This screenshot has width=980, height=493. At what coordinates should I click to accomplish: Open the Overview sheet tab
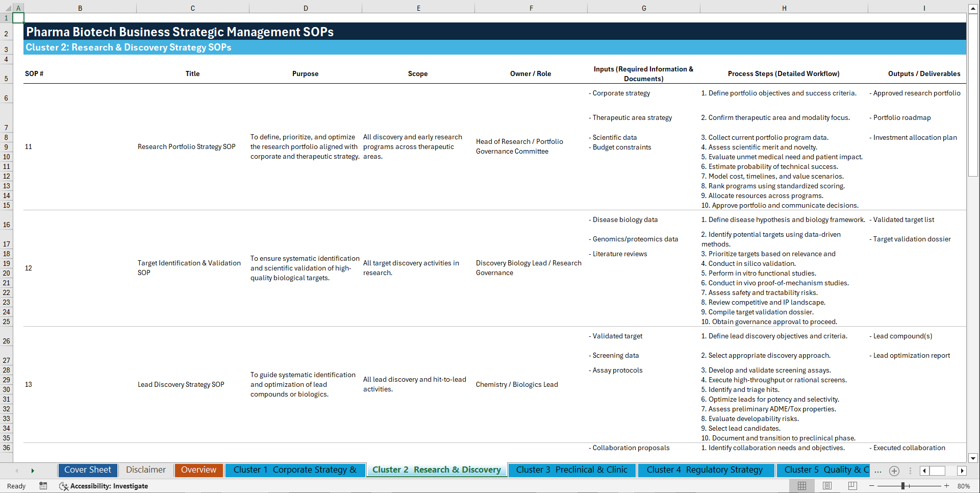pyautogui.click(x=198, y=470)
